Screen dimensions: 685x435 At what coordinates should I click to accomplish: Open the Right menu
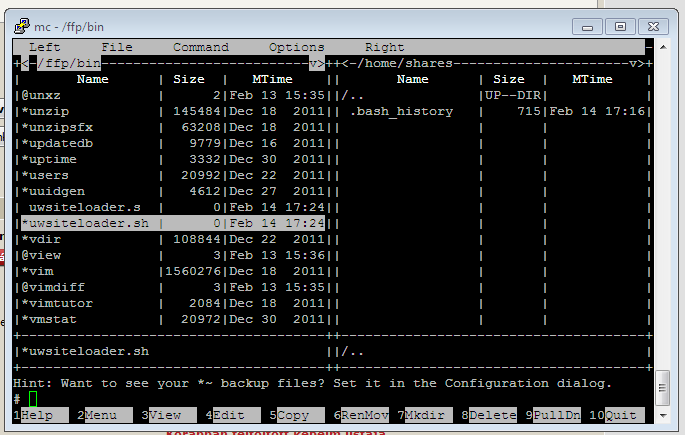384,47
